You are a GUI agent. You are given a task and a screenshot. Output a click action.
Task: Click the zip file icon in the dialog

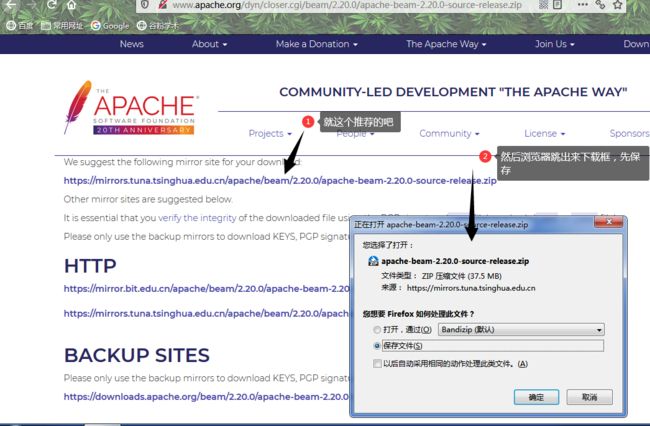click(373, 261)
